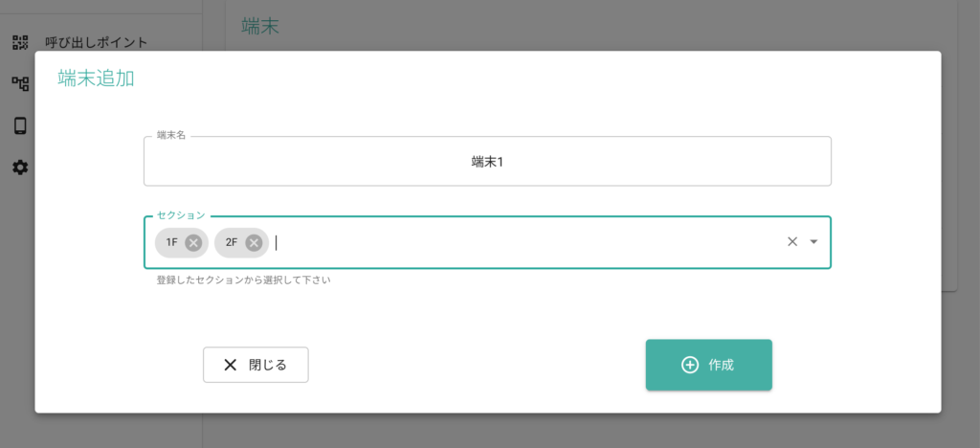Open the smartphone device icon in sidebar
The height and width of the screenshot is (448, 980).
(21, 125)
